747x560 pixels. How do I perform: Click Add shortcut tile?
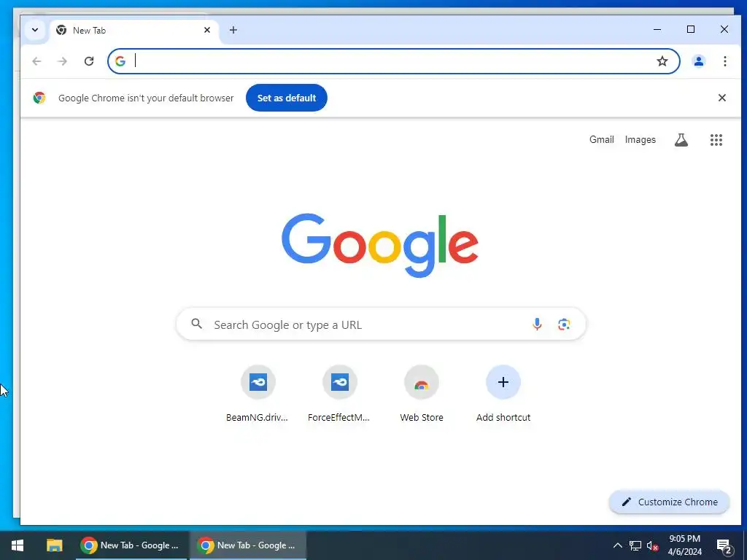503,393
